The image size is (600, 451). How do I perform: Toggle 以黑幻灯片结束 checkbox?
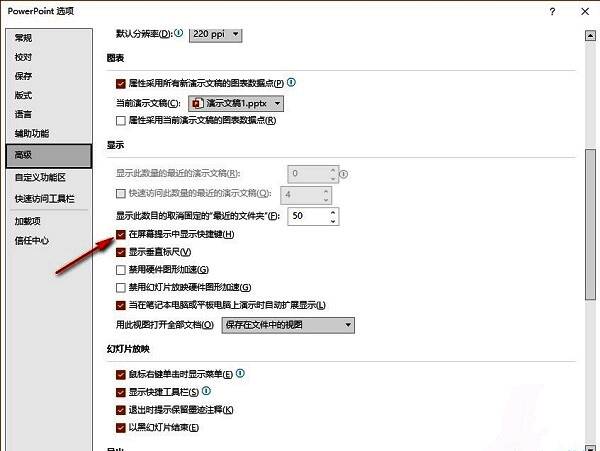pyautogui.click(x=121, y=428)
